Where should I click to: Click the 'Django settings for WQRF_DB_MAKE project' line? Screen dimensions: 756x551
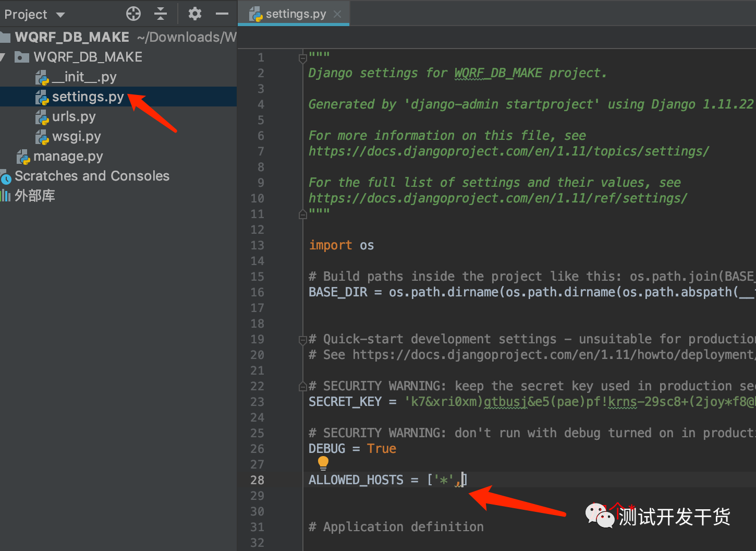(x=458, y=73)
